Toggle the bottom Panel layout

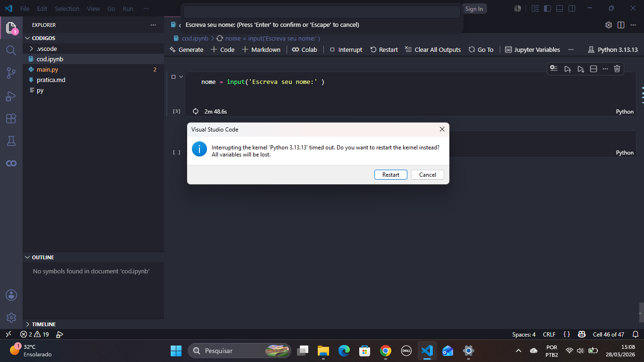click(560, 8)
